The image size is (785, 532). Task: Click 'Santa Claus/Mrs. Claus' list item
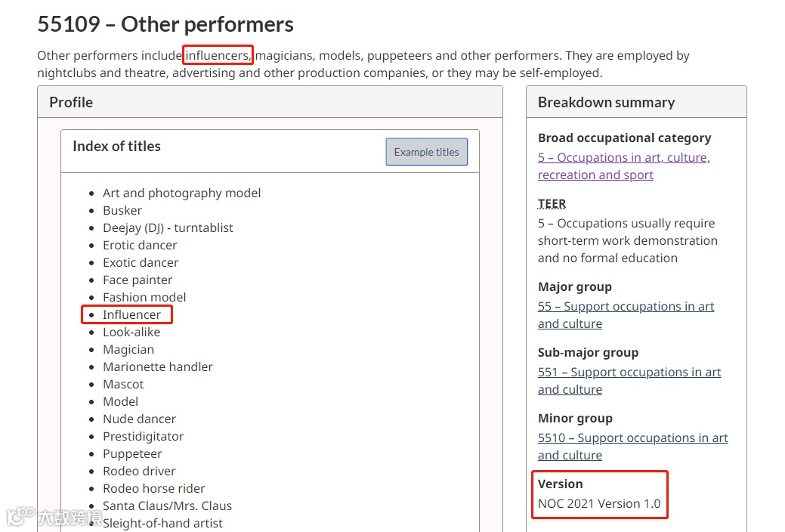167,506
